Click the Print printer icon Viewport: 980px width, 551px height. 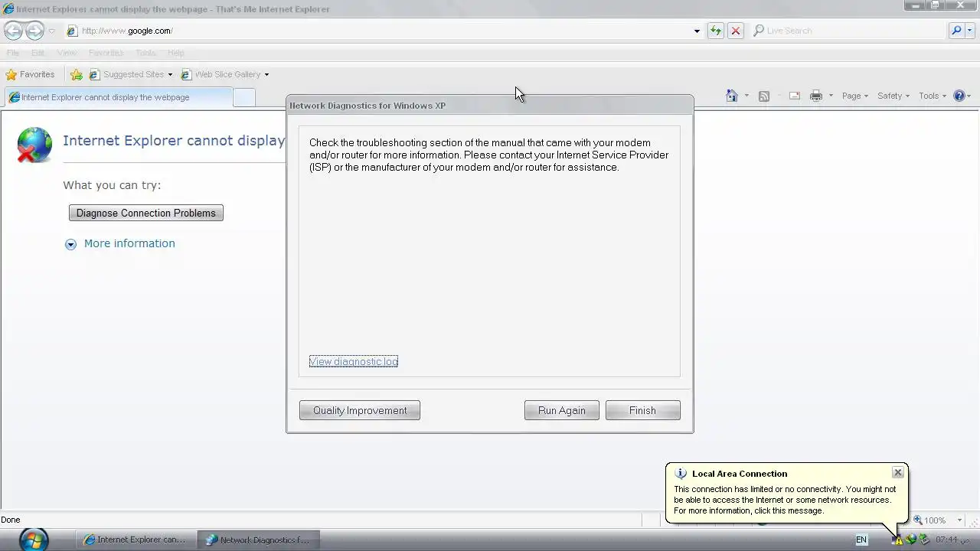816,96
